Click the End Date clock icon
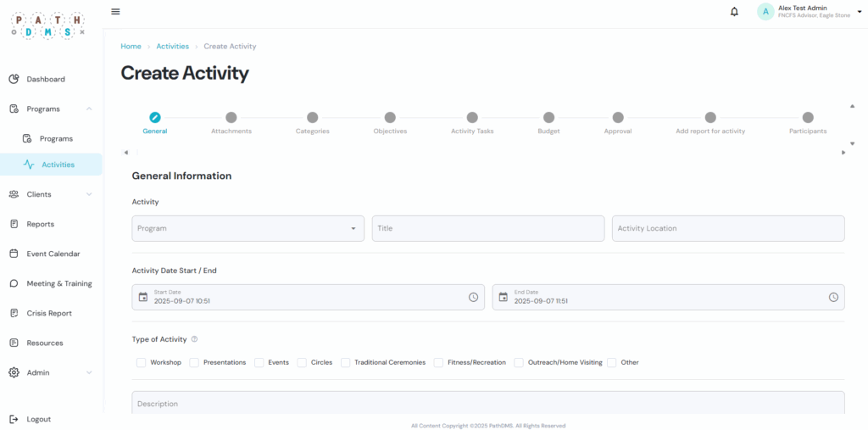Image resolution: width=868 pixels, height=430 pixels. click(x=833, y=297)
